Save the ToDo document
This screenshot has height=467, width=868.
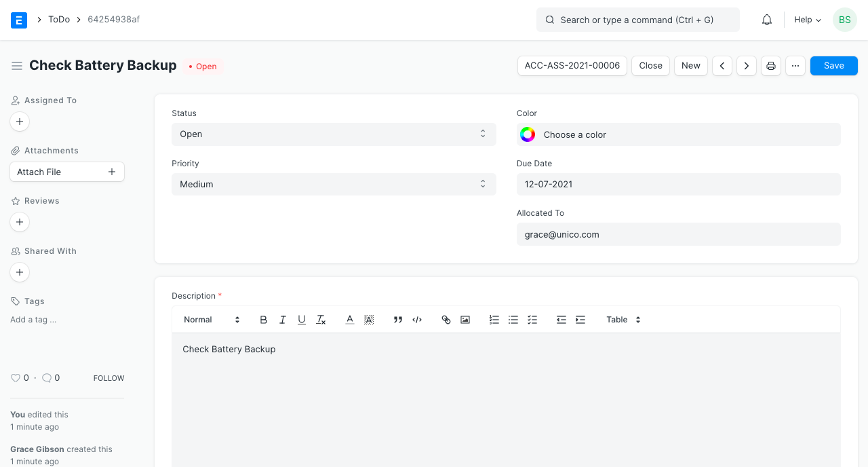click(x=833, y=66)
